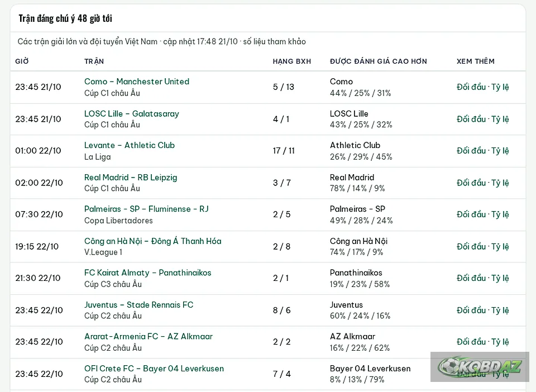Click "Đối đầu" in the Juventus row
Screen dimensions: 536x392
click(471, 310)
